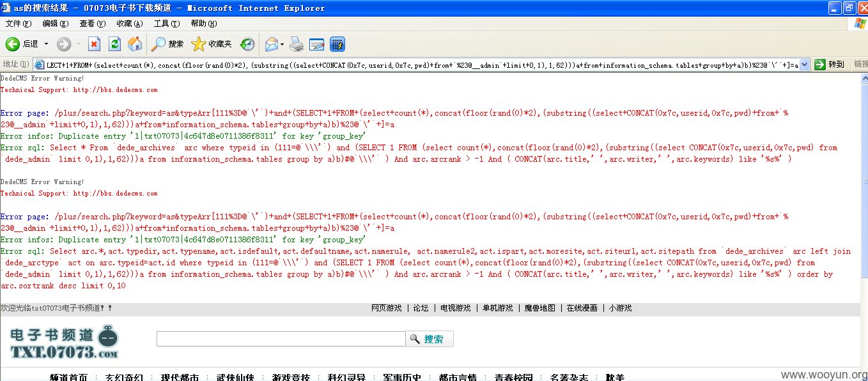Stop page loading with the red X icon

95,44
